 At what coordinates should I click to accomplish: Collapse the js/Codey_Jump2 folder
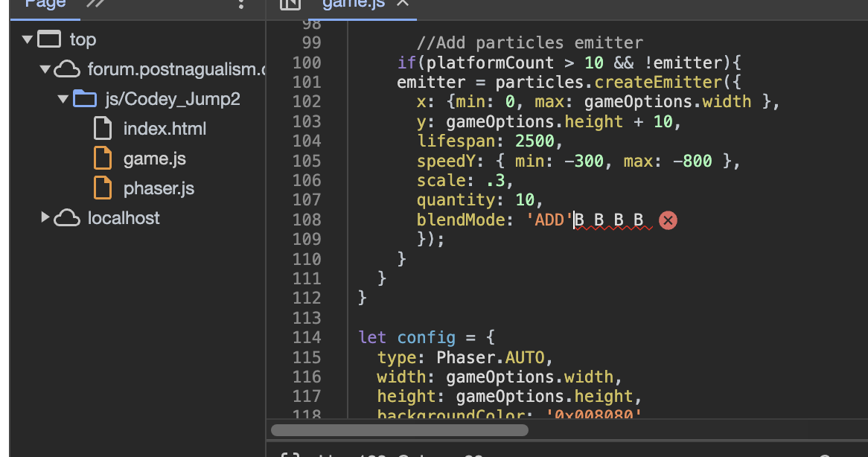coord(63,99)
